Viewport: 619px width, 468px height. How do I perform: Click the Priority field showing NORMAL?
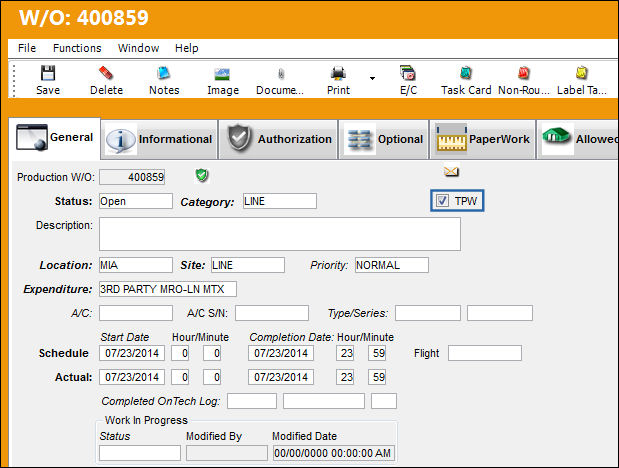(x=392, y=265)
